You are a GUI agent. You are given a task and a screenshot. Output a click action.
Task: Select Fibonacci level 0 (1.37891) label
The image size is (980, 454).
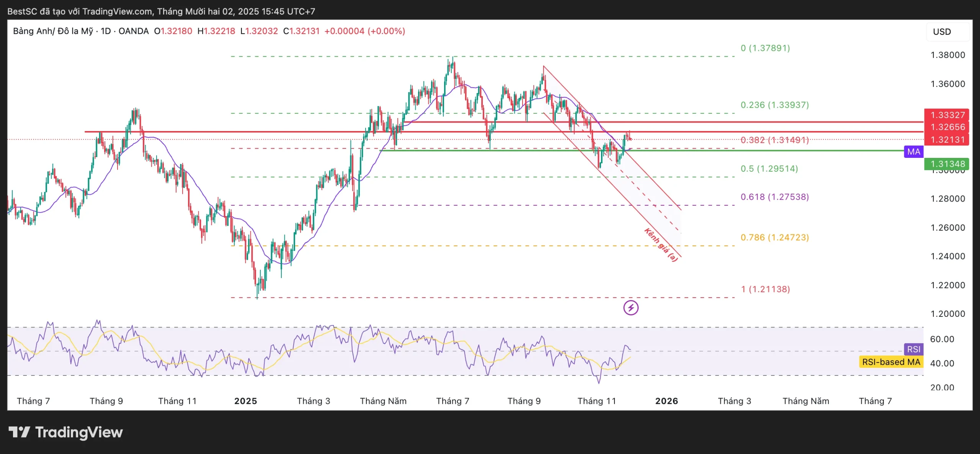coord(765,48)
